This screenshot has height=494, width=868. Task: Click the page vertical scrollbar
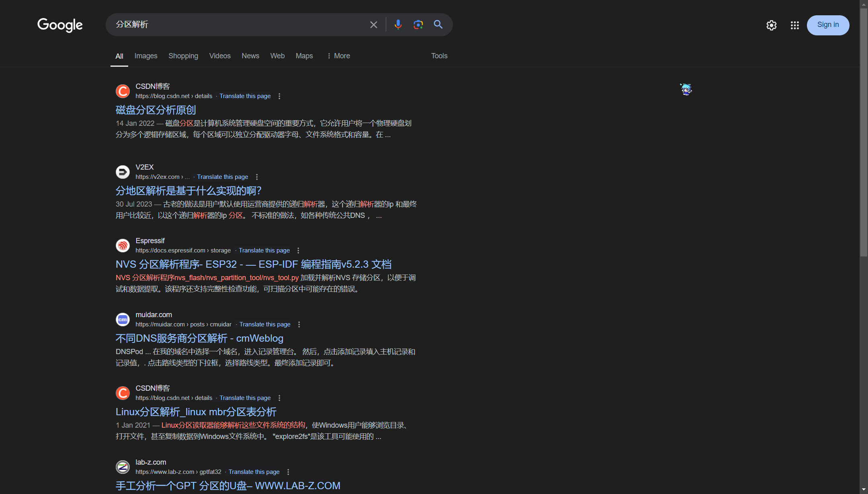coord(864,133)
